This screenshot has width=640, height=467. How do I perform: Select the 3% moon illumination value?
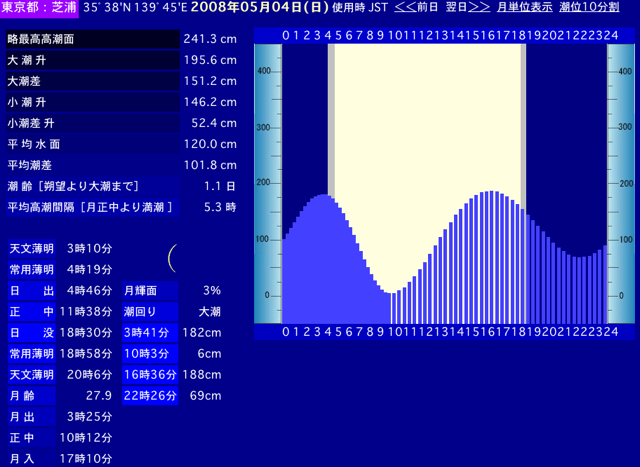pyautogui.click(x=212, y=291)
